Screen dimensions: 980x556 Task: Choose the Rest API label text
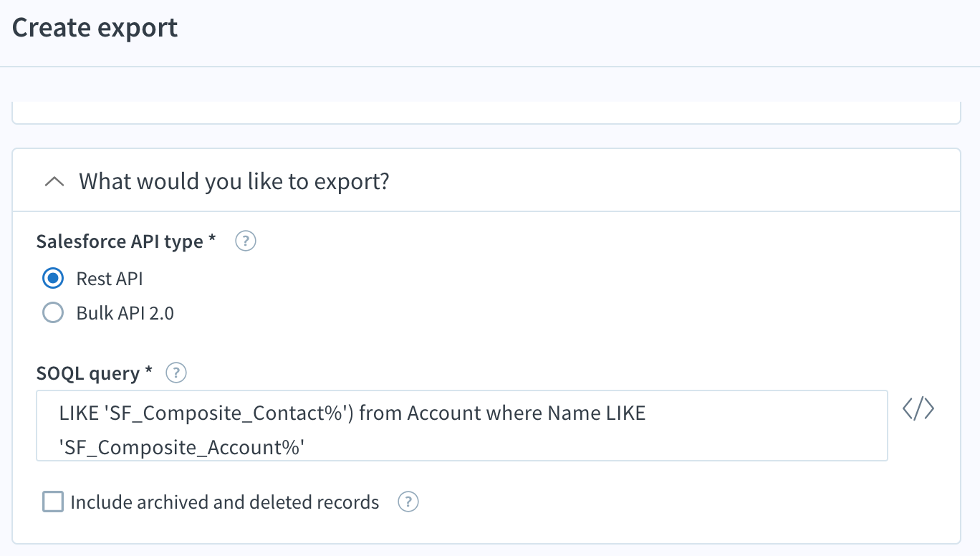[x=110, y=279]
